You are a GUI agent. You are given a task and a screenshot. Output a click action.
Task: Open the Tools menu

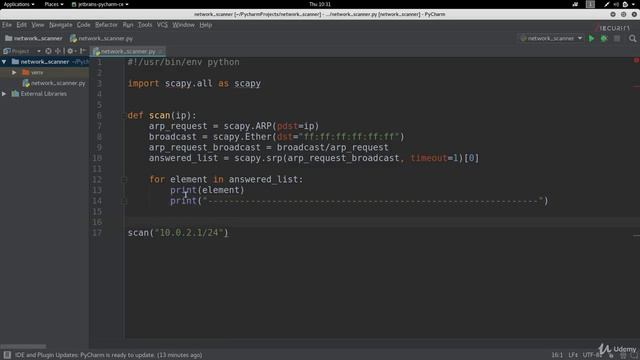coord(145,25)
